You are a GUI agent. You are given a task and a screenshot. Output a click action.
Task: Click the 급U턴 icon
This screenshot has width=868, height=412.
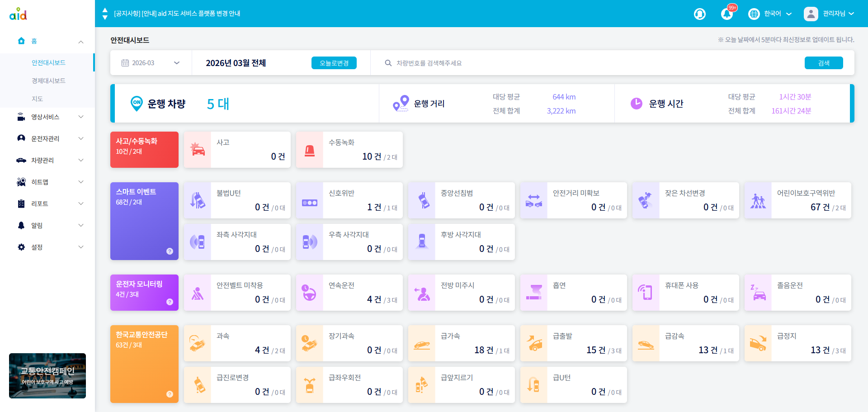tap(533, 385)
